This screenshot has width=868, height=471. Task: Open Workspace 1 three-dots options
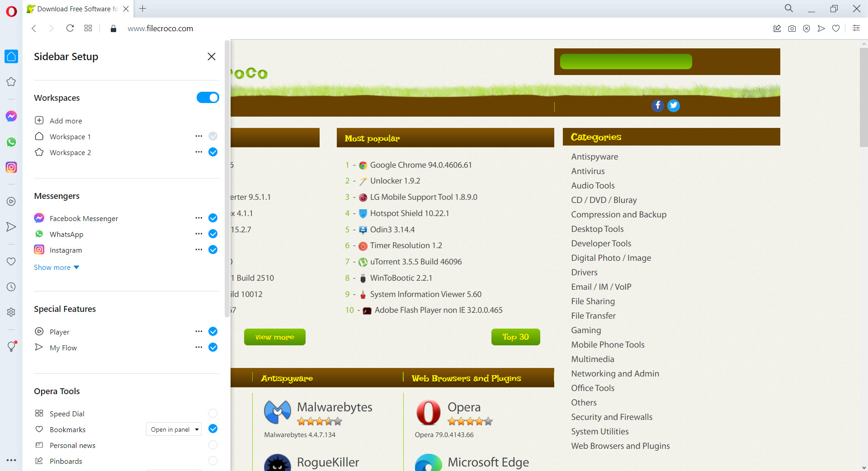pos(199,136)
